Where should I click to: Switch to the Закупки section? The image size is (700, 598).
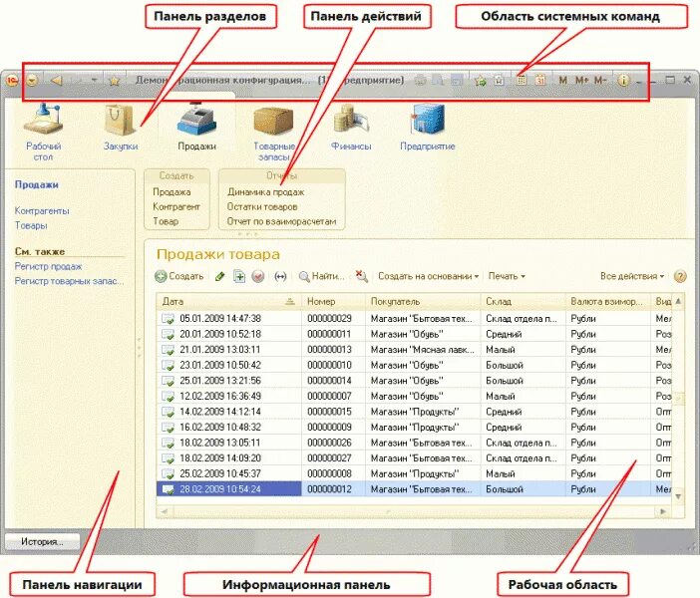[x=121, y=128]
